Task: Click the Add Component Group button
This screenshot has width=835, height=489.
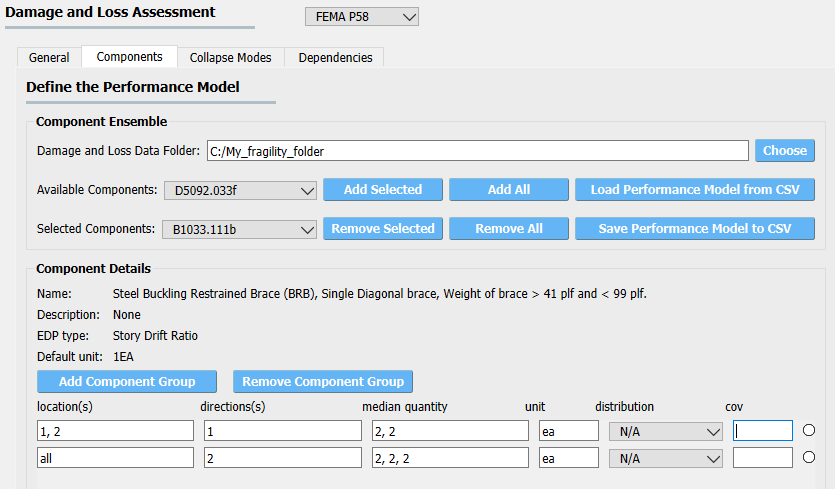Action: (x=127, y=381)
